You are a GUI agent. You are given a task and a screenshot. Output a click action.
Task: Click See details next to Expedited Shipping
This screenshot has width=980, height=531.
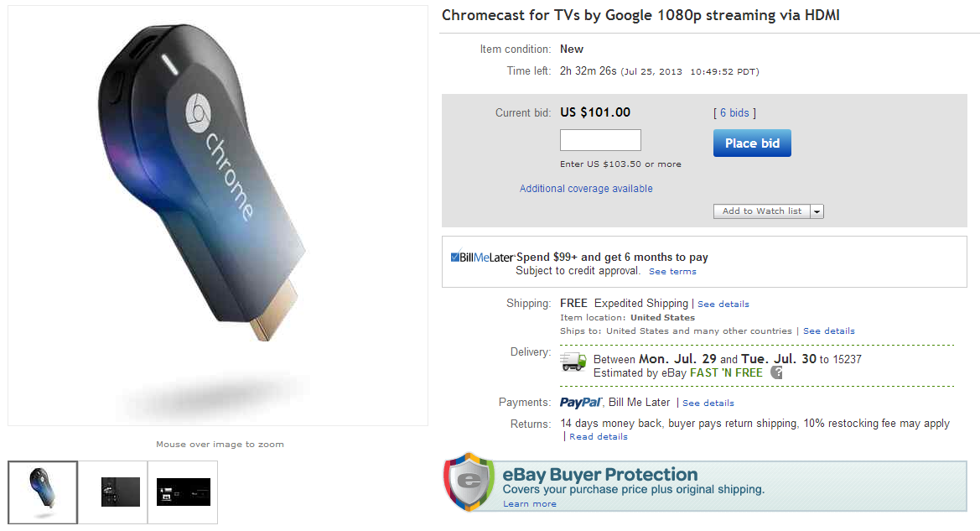723,304
